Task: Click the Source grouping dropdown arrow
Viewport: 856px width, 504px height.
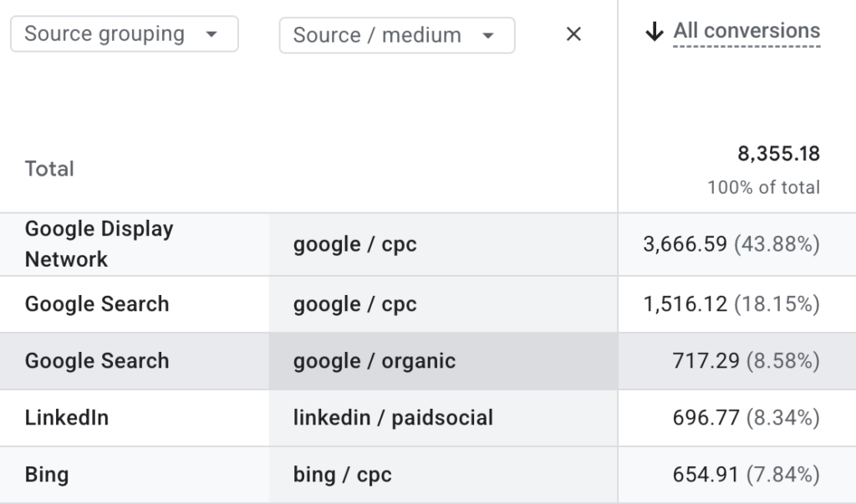Action: click(211, 34)
